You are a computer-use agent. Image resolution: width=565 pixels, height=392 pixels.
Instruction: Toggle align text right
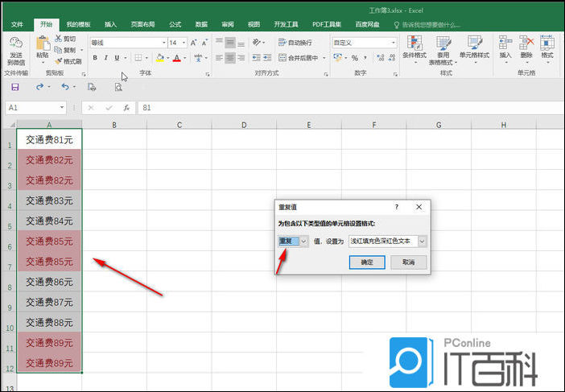pyautogui.click(x=241, y=58)
